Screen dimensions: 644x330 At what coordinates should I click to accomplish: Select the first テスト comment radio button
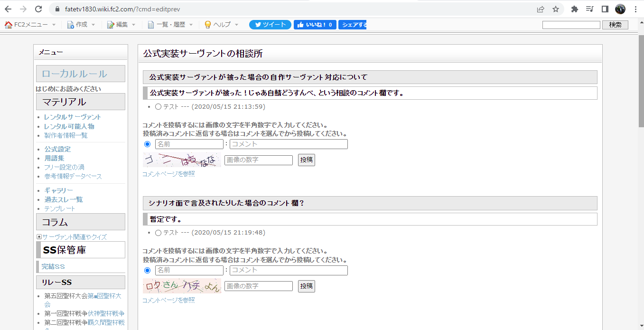coord(158,107)
